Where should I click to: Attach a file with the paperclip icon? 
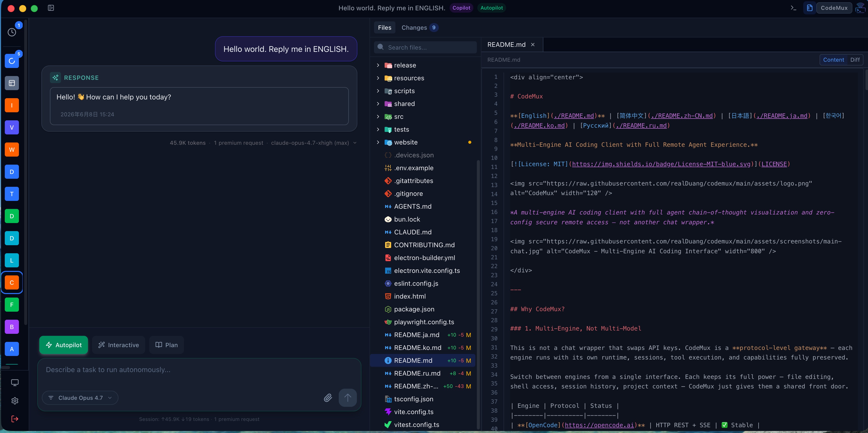[x=328, y=398]
